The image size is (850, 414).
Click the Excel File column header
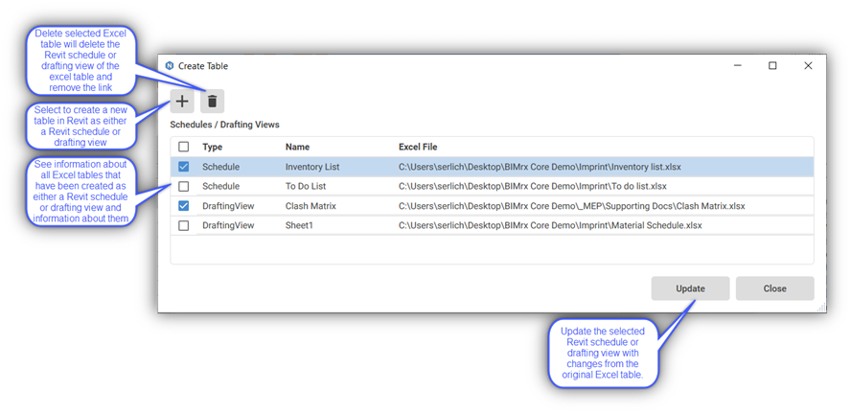418,147
